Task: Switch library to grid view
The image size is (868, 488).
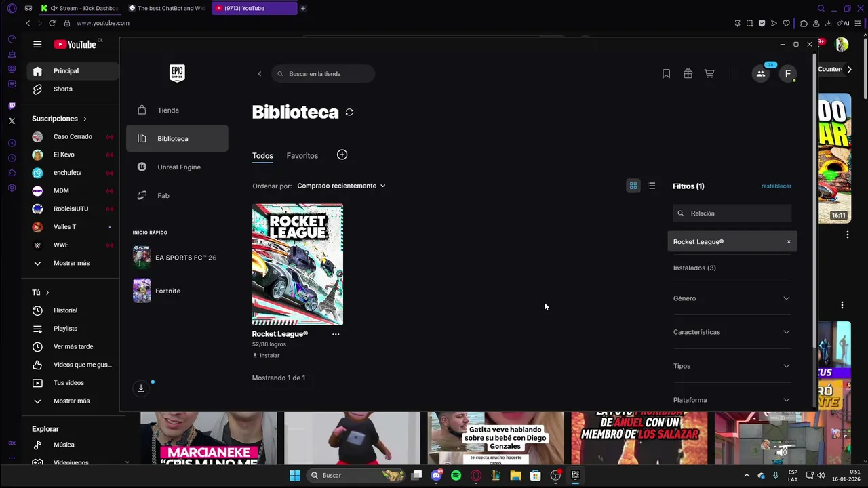Action: tap(633, 186)
